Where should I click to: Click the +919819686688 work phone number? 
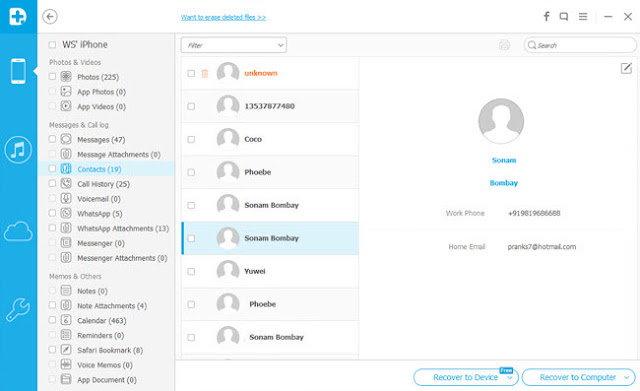tap(534, 213)
